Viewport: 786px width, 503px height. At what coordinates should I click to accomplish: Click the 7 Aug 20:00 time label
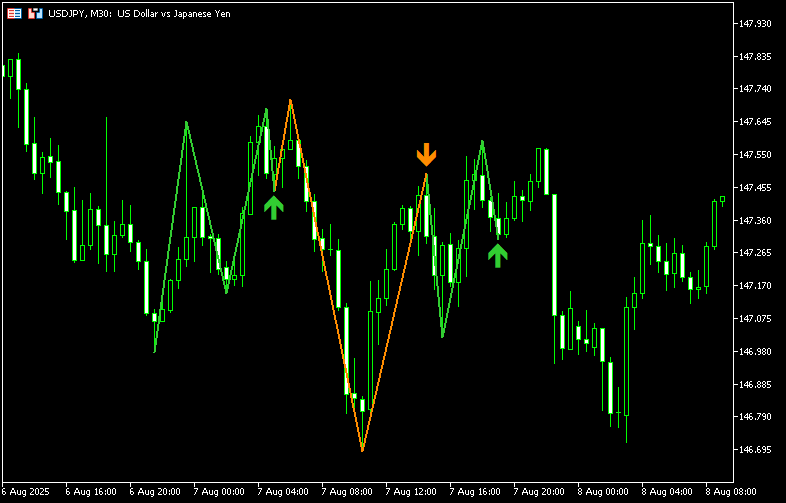pos(538,492)
